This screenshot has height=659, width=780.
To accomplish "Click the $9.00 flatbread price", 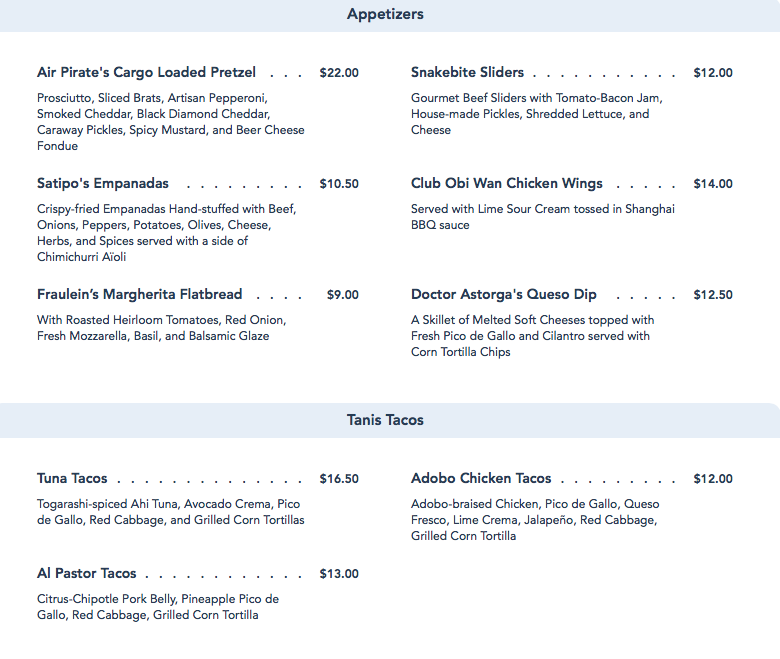I will tap(342, 295).
